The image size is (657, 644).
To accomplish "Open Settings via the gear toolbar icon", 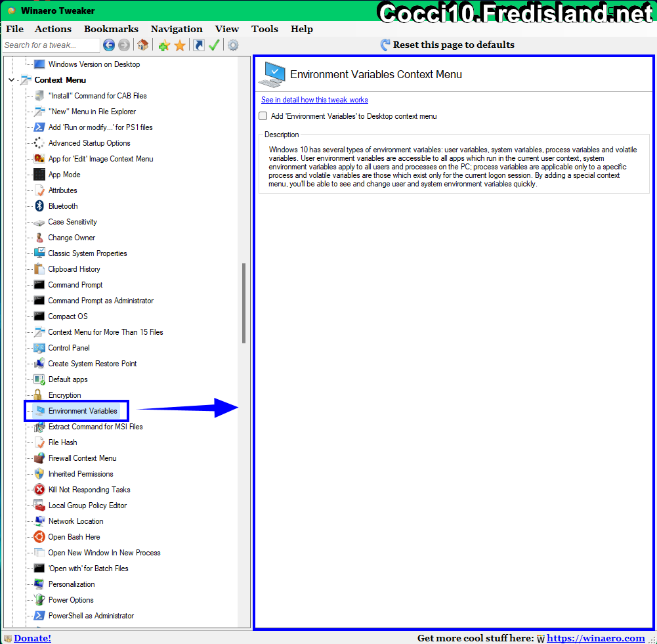I will tap(233, 45).
